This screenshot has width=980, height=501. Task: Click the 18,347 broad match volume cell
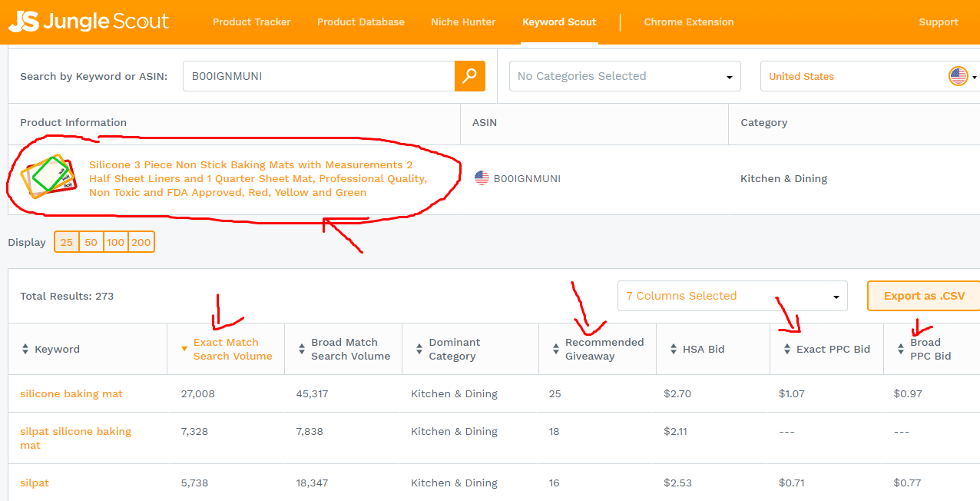[312, 483]
